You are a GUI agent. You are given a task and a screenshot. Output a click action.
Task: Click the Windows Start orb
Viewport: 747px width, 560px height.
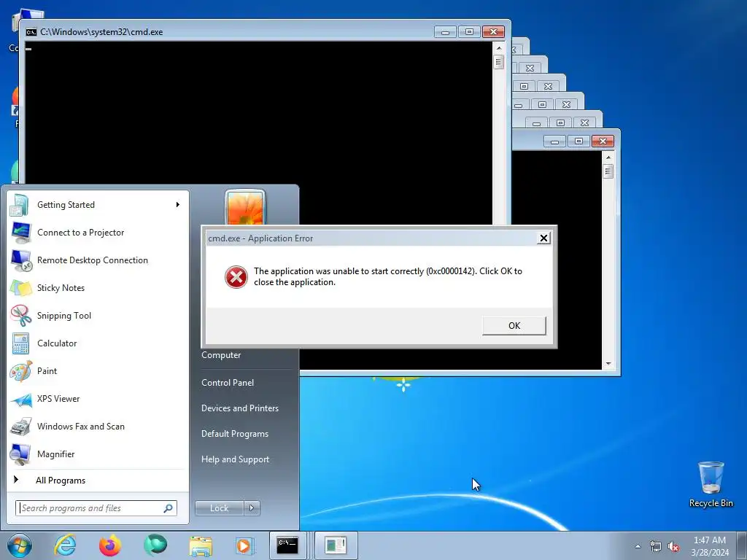click(19, 545)
